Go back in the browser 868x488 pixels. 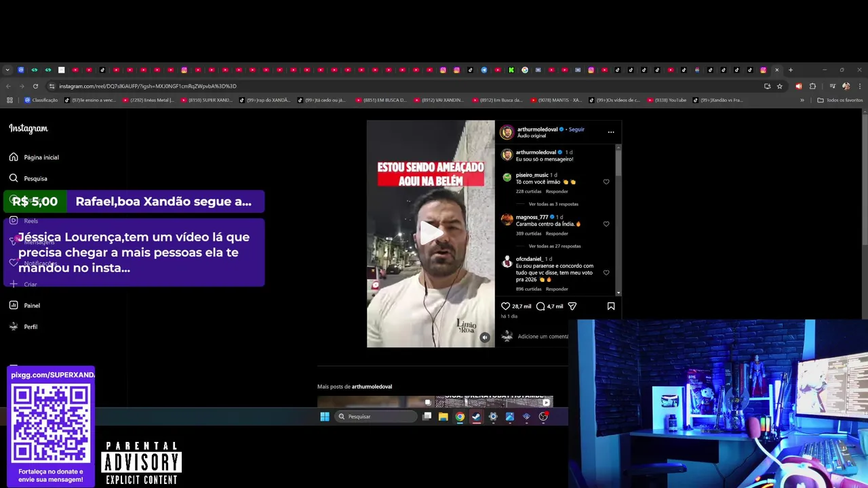coord(8,86)
